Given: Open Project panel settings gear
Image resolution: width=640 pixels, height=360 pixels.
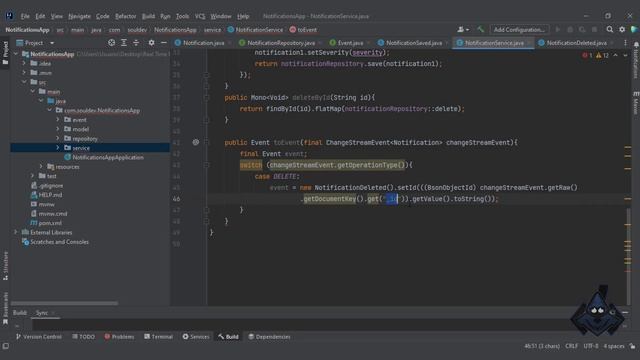Looking at the screenshot, I should (x=151, y=42).
